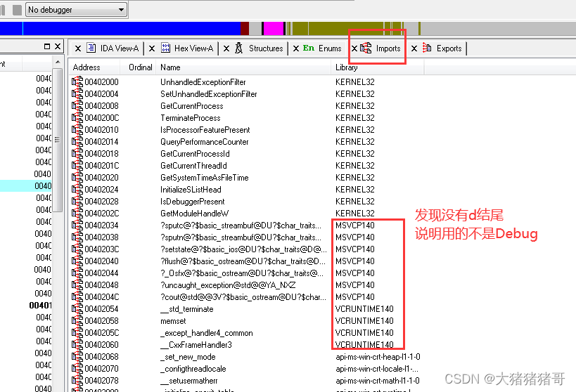Click import icon for address 0040200C
This screenshot has width=576, height=392.
click(77, 117)
